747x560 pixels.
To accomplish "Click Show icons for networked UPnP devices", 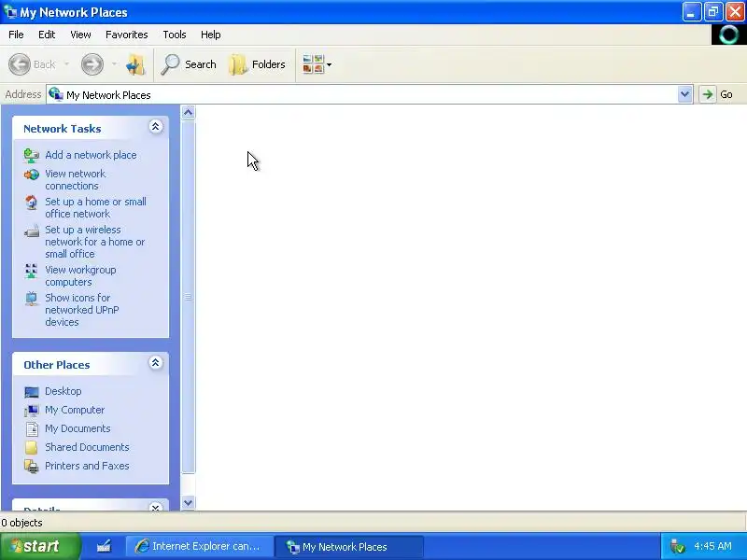I will tap(82, 310).
